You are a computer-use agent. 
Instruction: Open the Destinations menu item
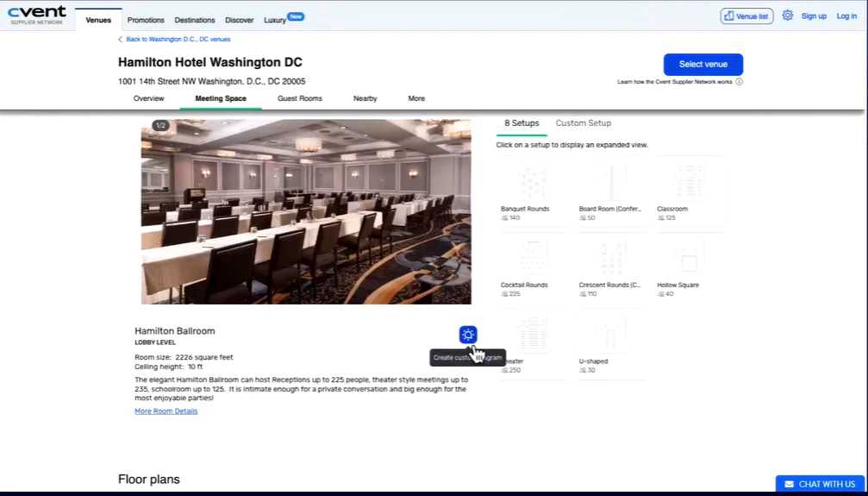195,20
